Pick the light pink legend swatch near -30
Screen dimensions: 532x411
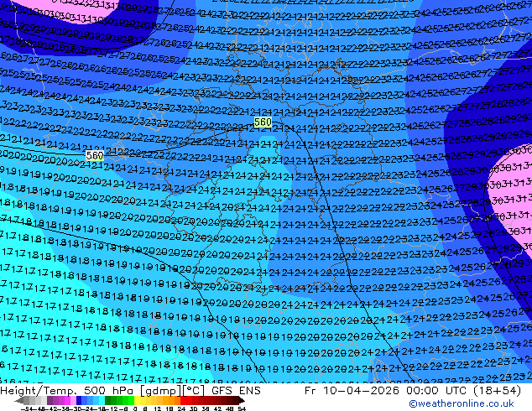coord(73,400)
